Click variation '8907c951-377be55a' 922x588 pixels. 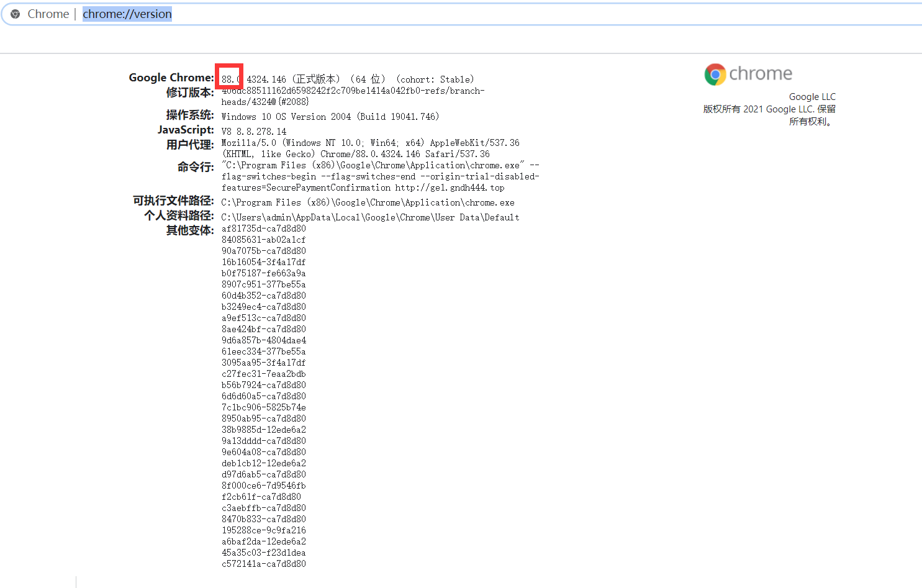click(x=264, y=284)
